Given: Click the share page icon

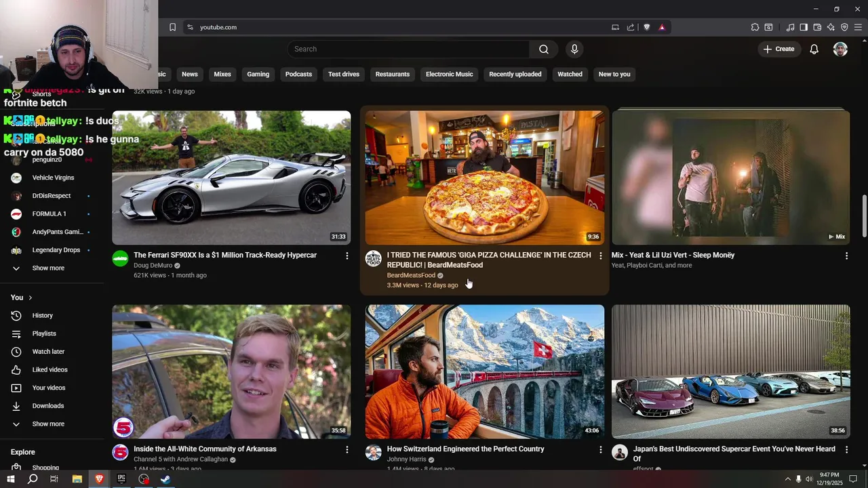Looking at the screenshot, I should tap(631, 27).
